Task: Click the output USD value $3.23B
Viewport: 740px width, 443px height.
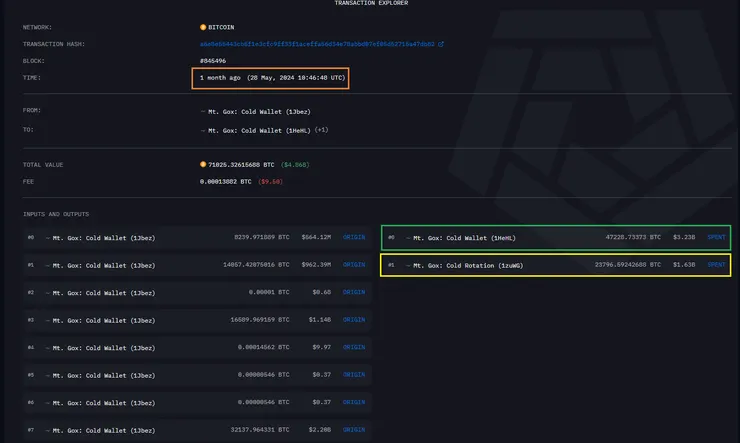Action: (x=684, y=237)
